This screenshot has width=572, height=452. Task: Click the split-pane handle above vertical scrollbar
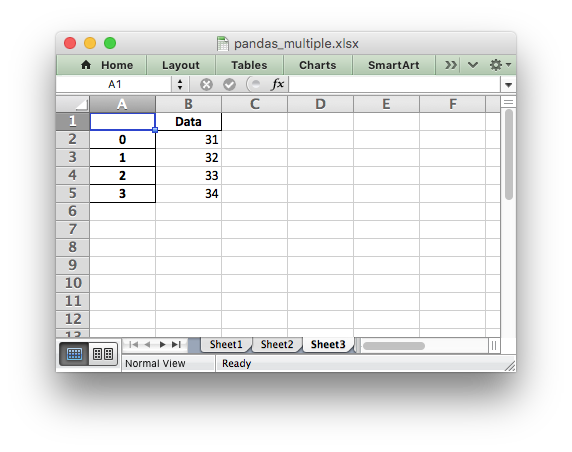(508, 102)
